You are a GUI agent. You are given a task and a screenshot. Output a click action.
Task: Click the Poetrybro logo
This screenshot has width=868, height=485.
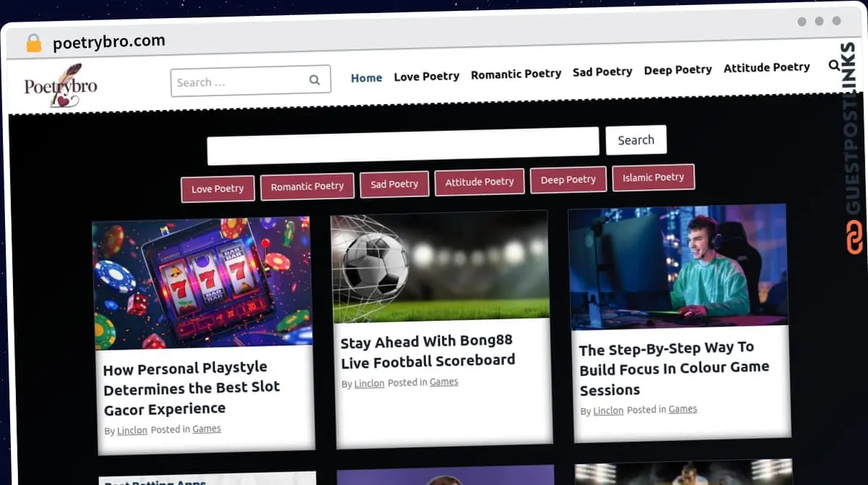click(60, 86)
